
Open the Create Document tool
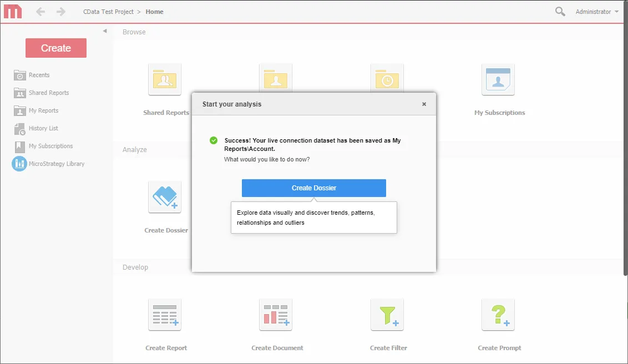click(x=276, y=315)
